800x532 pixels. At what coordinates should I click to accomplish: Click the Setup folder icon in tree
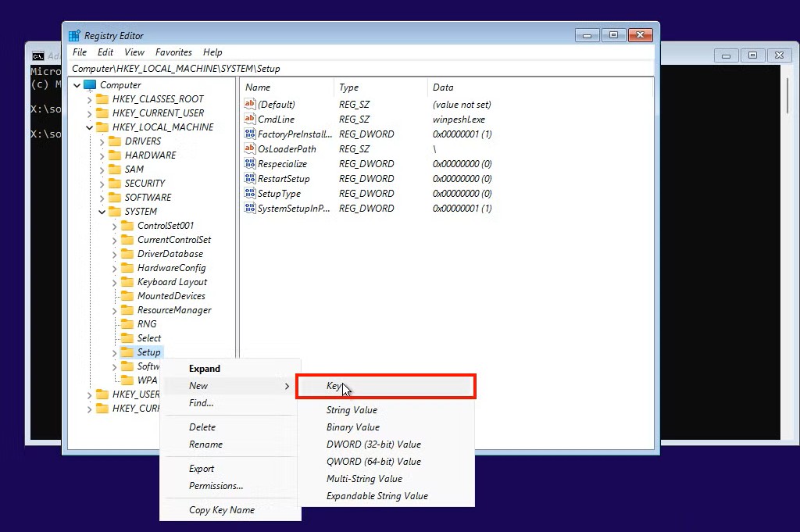coord(127,352)
